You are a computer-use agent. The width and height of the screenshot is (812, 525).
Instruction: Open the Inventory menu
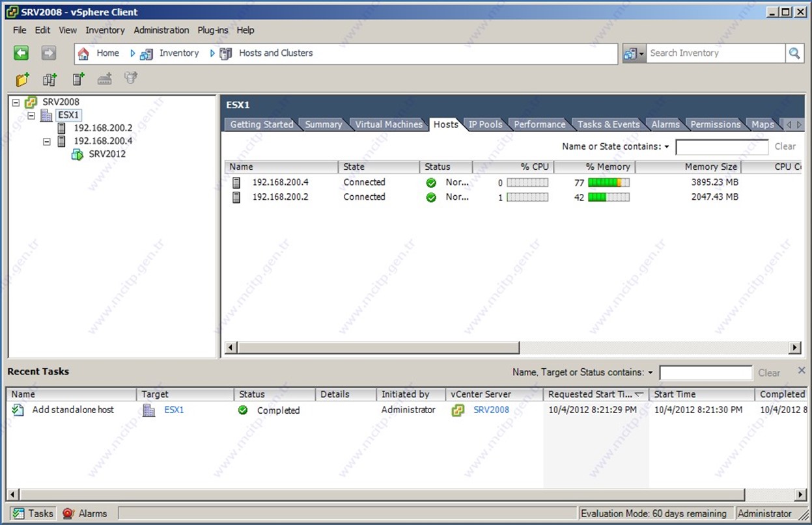pos(105,30)
